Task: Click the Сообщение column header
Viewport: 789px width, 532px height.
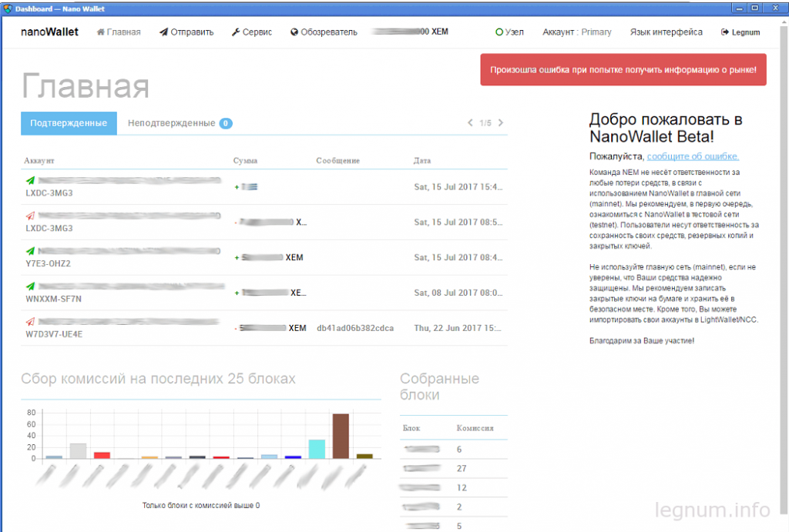Action: tap(337, 160)
